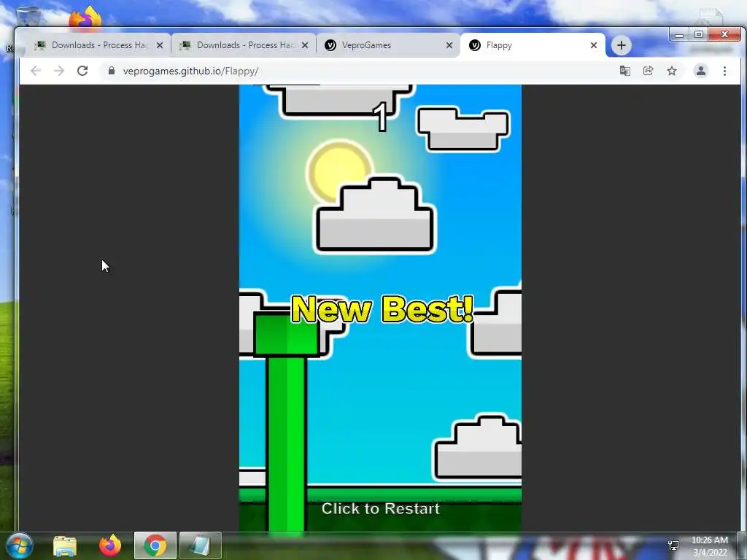Click the network tray icon
Image resolution: width=747 pixels, height=560 pixels.
[673, 545]
